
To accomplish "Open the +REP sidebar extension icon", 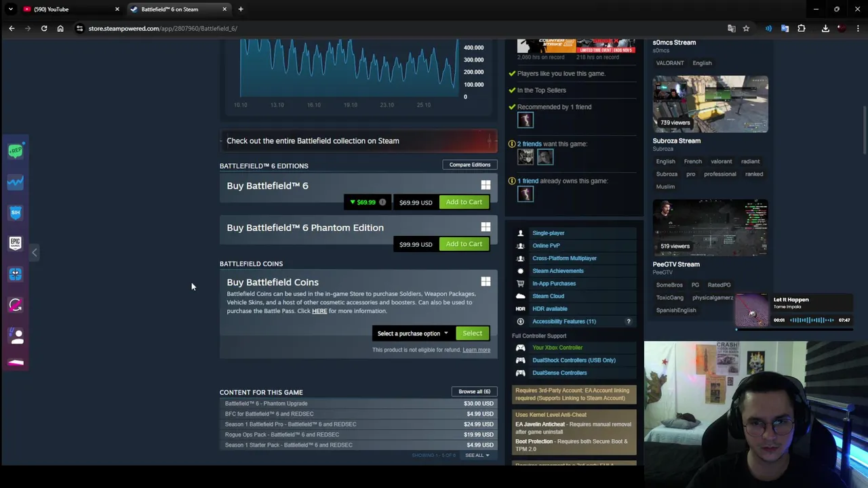I will (x=16, y=151).
